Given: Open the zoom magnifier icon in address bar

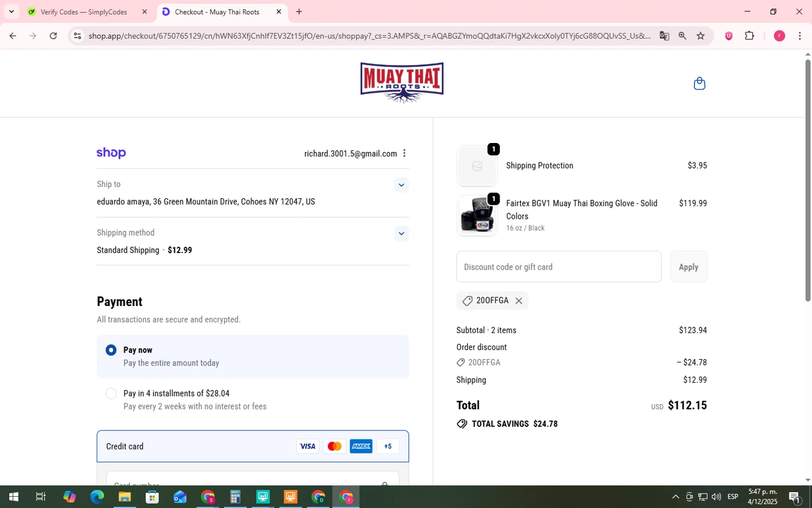Looking at the screenshot, I should tap(682, 36).
